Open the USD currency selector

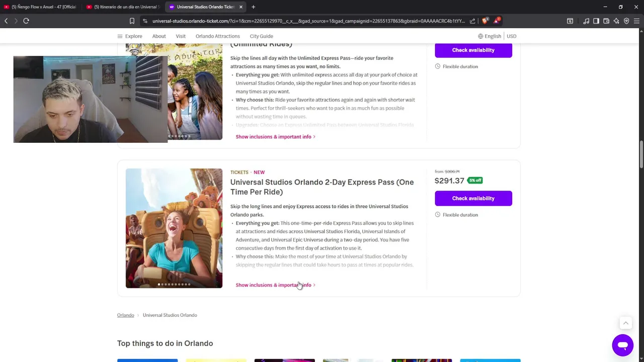pyautogui.click(x=511, y=36)
